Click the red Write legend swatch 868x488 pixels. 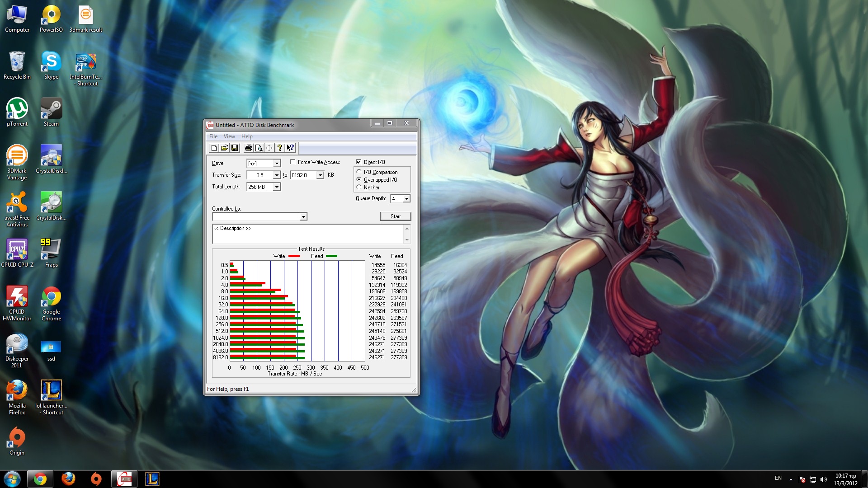pyautogui.click(x=294, y=256)
